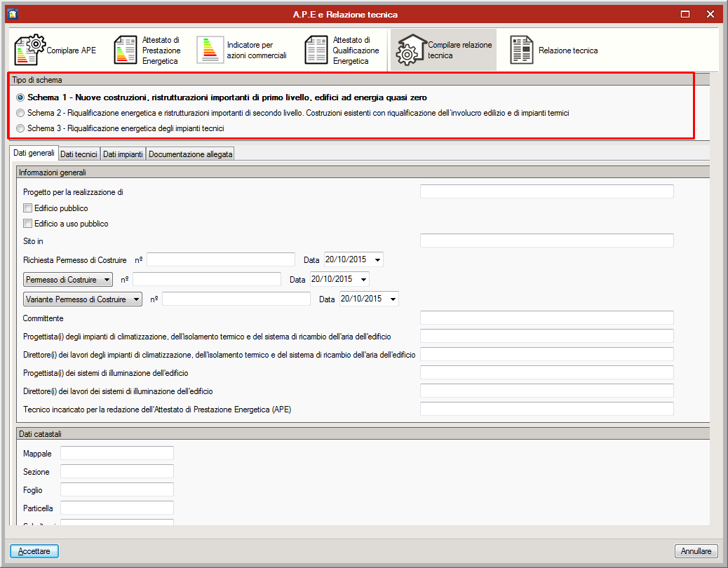Screen dimensions: 728x568
Task: Click the Progetto per la realizzazione di field
Action: [547, 191]
